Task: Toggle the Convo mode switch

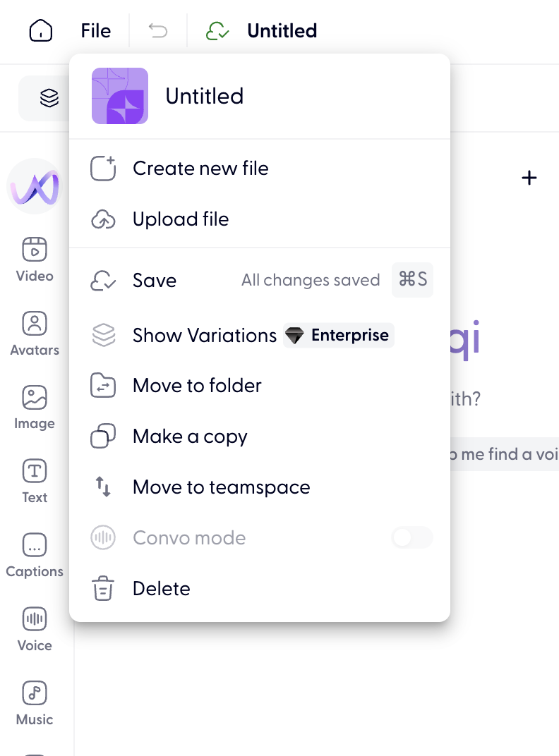Action: (412, 537)
